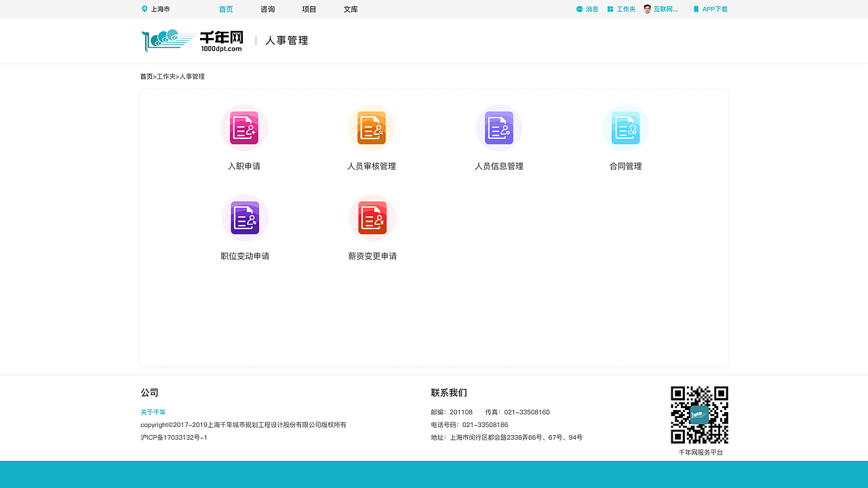Viewport: 868px width, 488px height.
Task: Open the 工作夹 link in top bar
Action: point(626,9)
